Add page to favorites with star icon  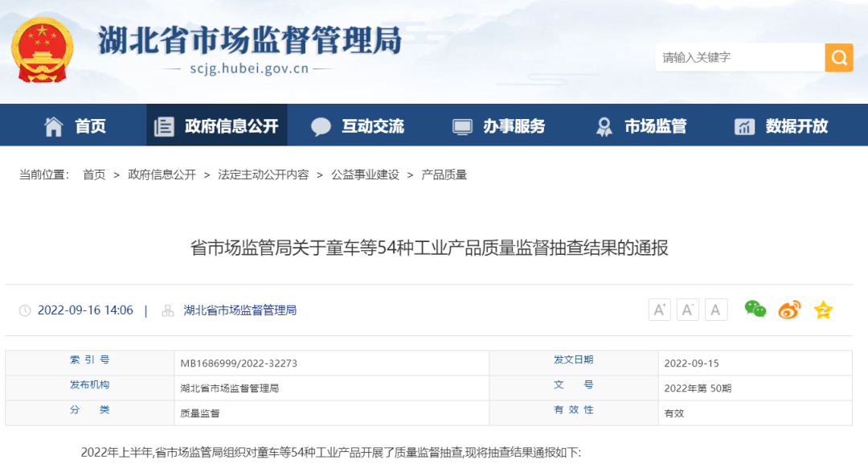point(823,310)
